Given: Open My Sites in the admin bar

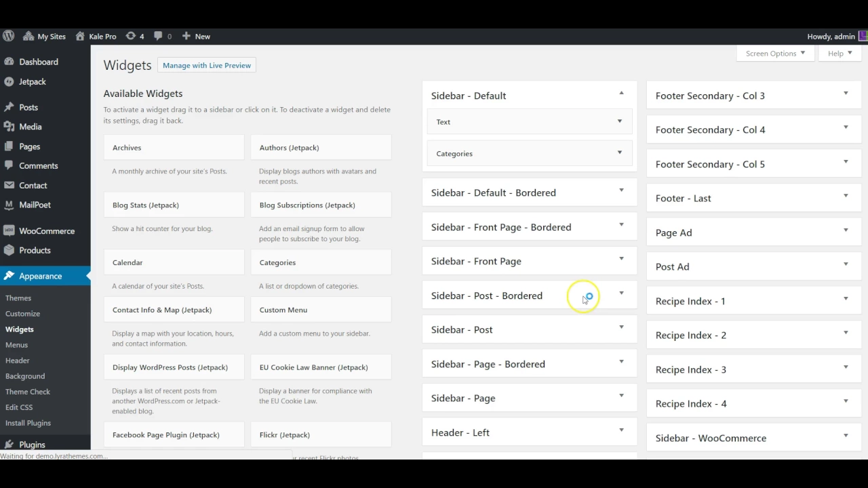Looking at the screenshot, I should click(45, 37).
